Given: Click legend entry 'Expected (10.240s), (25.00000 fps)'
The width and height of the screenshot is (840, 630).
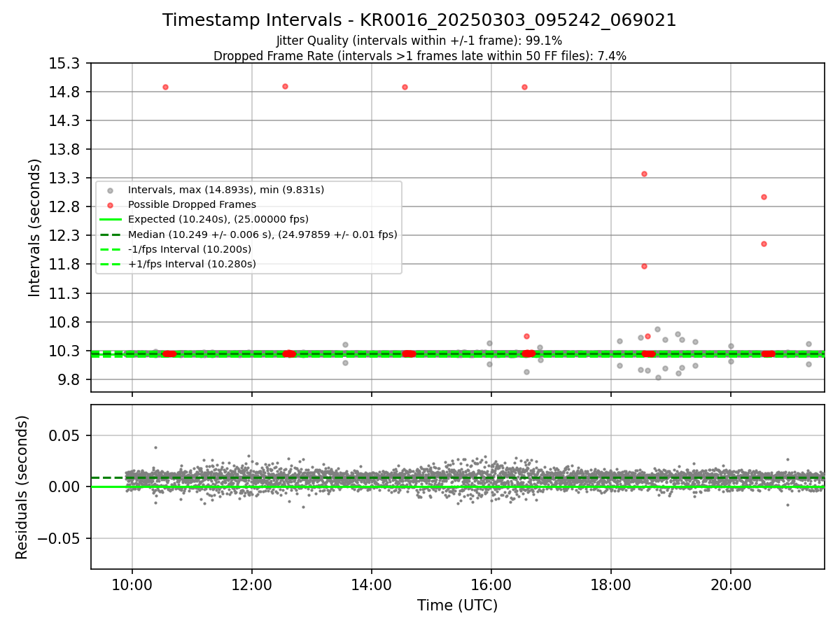Looking at the screenshot, I should click(x=218, y=219).
